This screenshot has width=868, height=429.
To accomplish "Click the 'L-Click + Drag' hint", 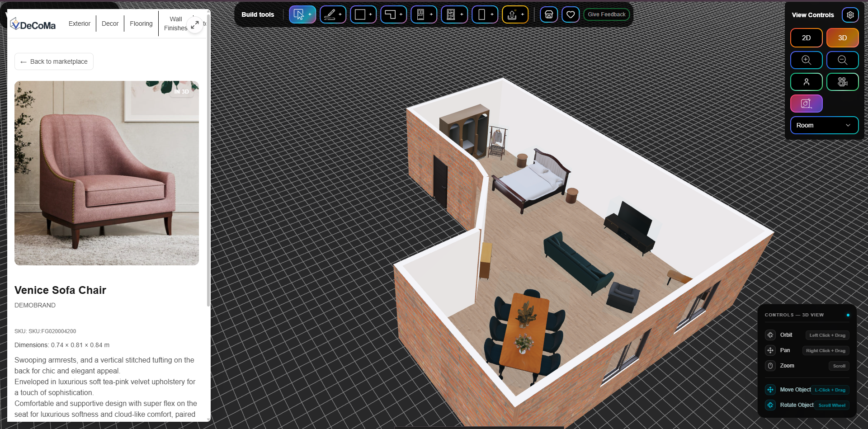I will 830,390.
